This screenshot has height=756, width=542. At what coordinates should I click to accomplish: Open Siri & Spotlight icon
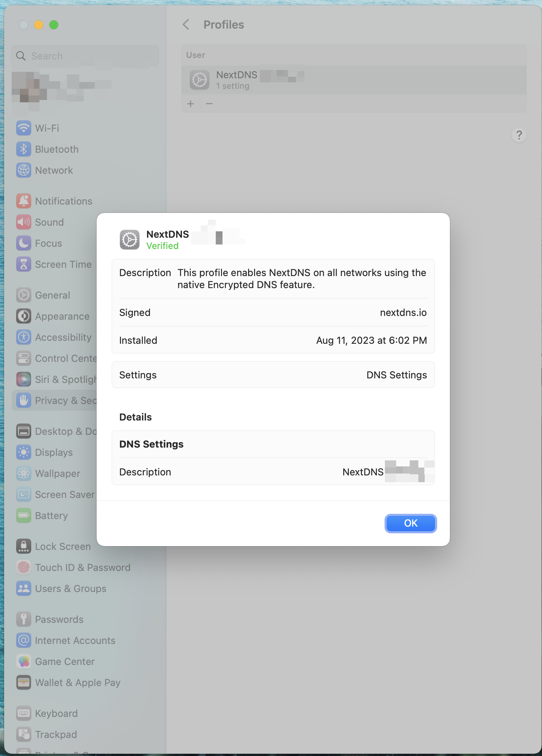point(24,380)
